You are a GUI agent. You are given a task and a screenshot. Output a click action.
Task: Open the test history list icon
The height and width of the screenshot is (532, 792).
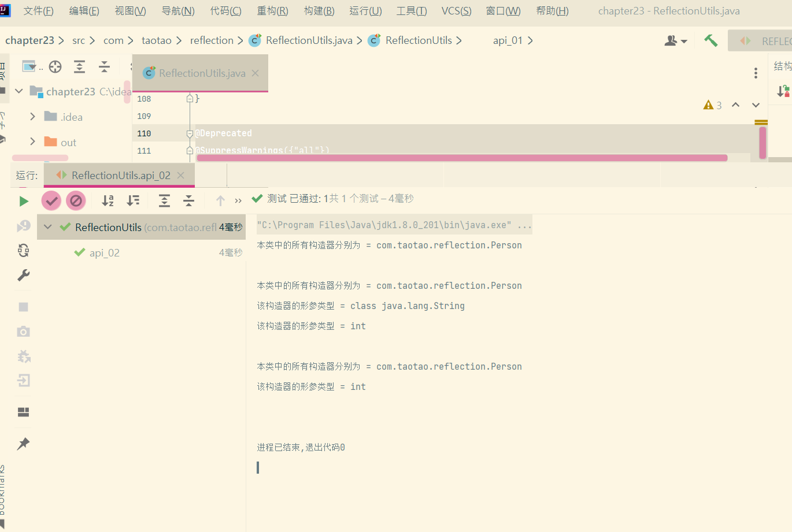pyautogui.click(x=23, y=225)
